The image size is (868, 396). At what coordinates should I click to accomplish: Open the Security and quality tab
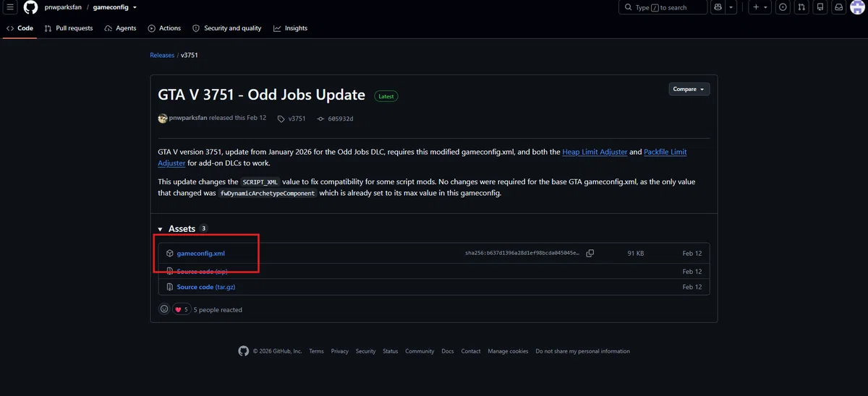pyautogui.click(x=227, y=28)
